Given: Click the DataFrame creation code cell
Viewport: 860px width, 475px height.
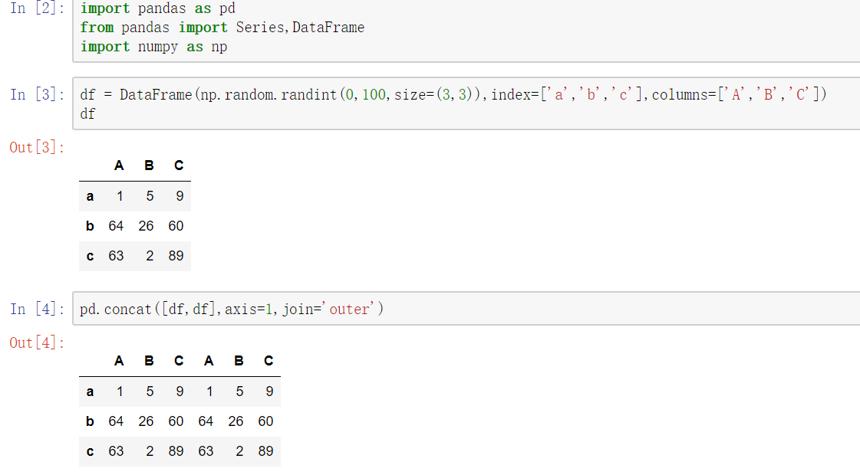Looking at the screenshot, I should click(466, 104).
